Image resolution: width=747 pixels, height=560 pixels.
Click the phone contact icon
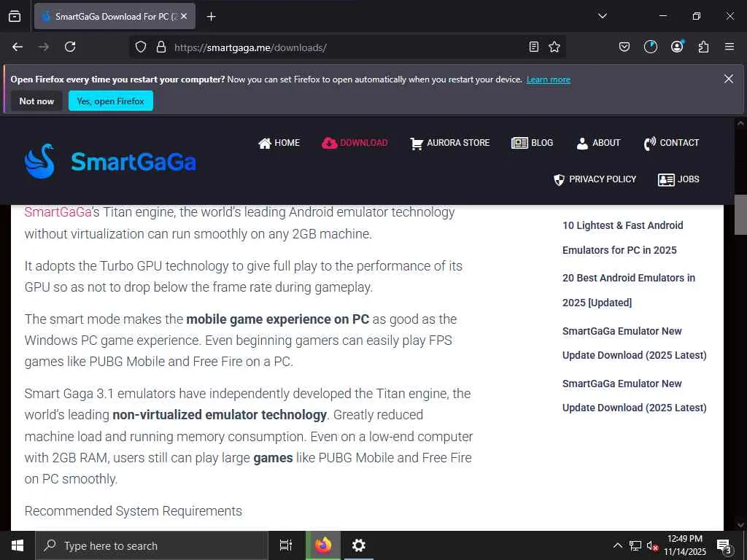(x=650, y=144)
